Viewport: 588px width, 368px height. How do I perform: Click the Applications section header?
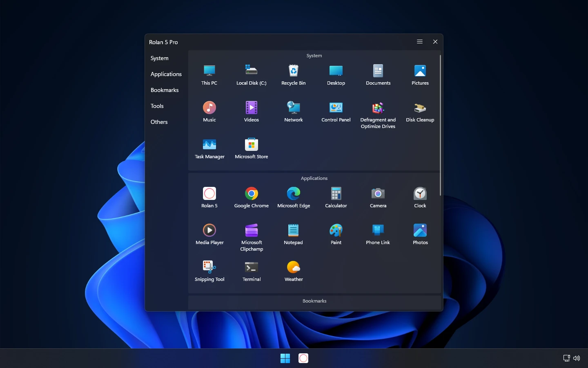point(314,178)
